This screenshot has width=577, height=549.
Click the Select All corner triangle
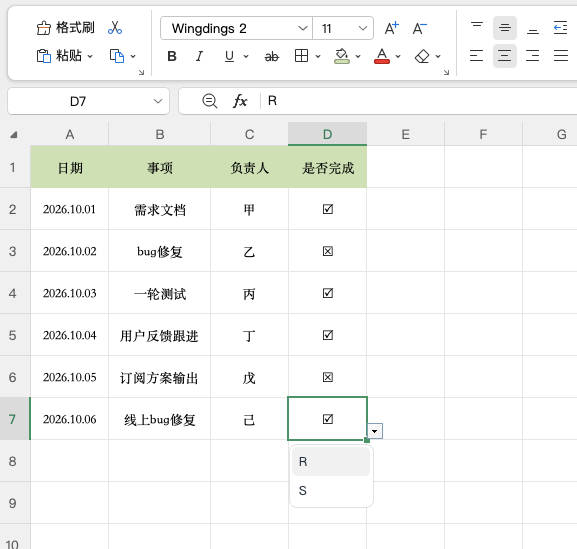14,135
